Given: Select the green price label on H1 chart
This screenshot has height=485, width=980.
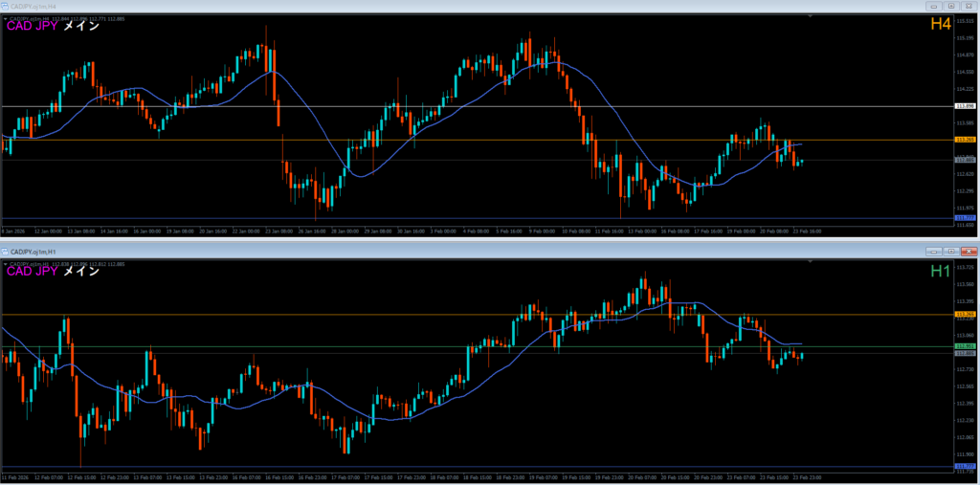Looking at the screenshot, I should (x=965, y=346).
